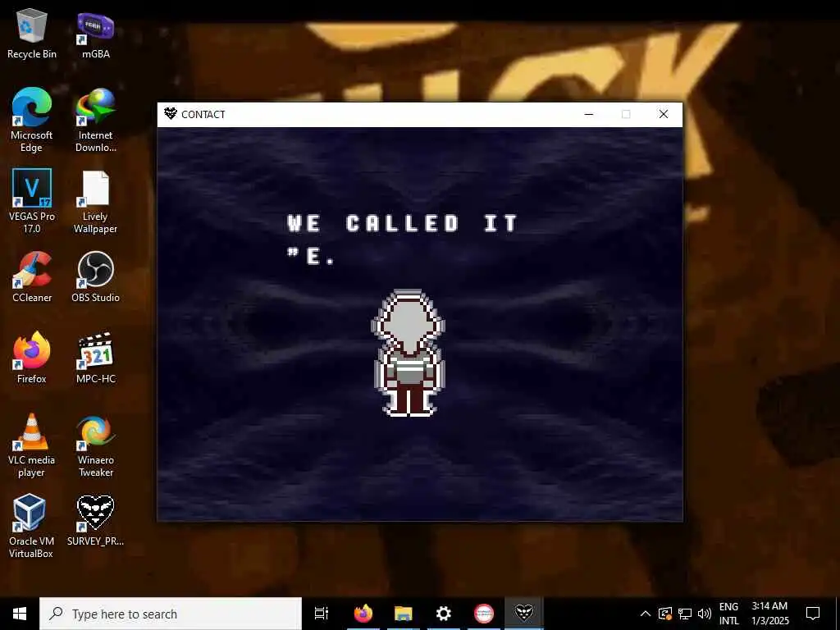
Task: Click the heart-logo CONTACT taskbar button
Action: [x=524, y=614]
